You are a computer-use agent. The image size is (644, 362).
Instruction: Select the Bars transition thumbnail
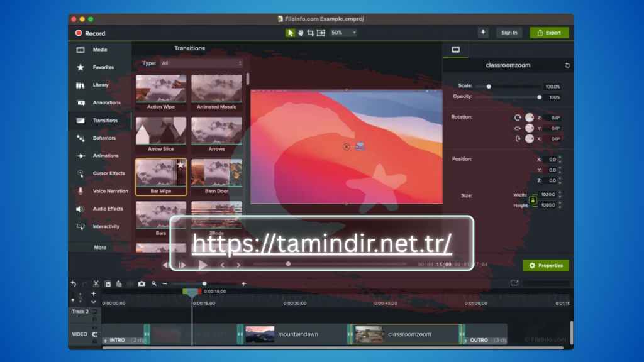pos(160,215)
